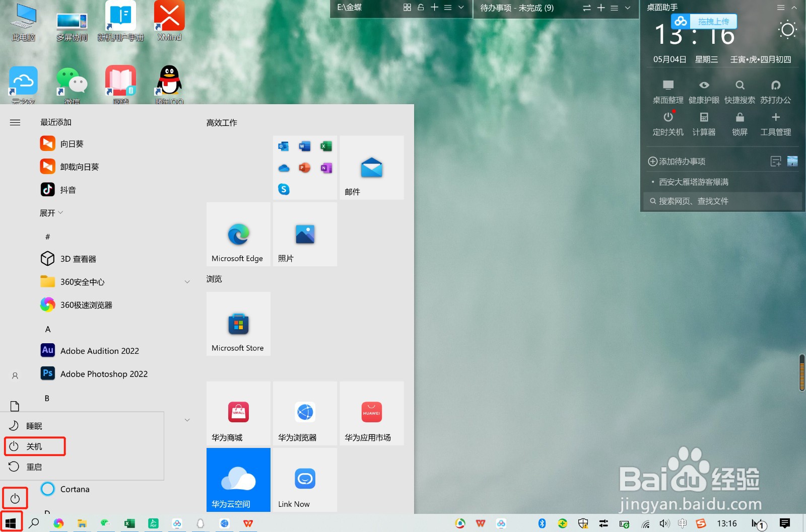Toggle the lock icon on E:\金蝶 panel
The width and height of the screenshot is (806, 532).
pyautogui.click(x=421, y=8)
